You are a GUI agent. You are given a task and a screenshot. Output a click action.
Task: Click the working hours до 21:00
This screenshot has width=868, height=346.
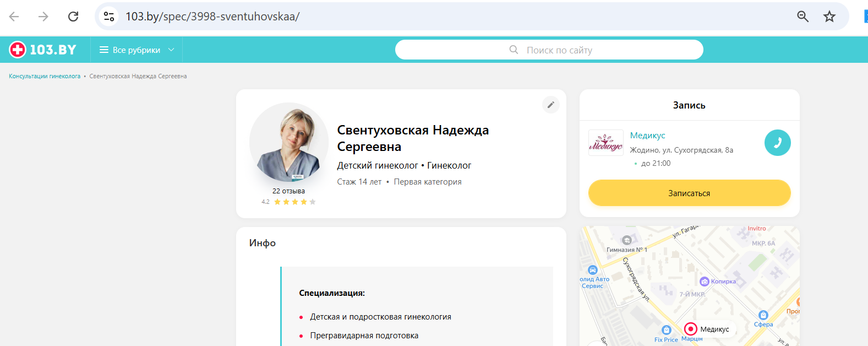pos(656,163)
